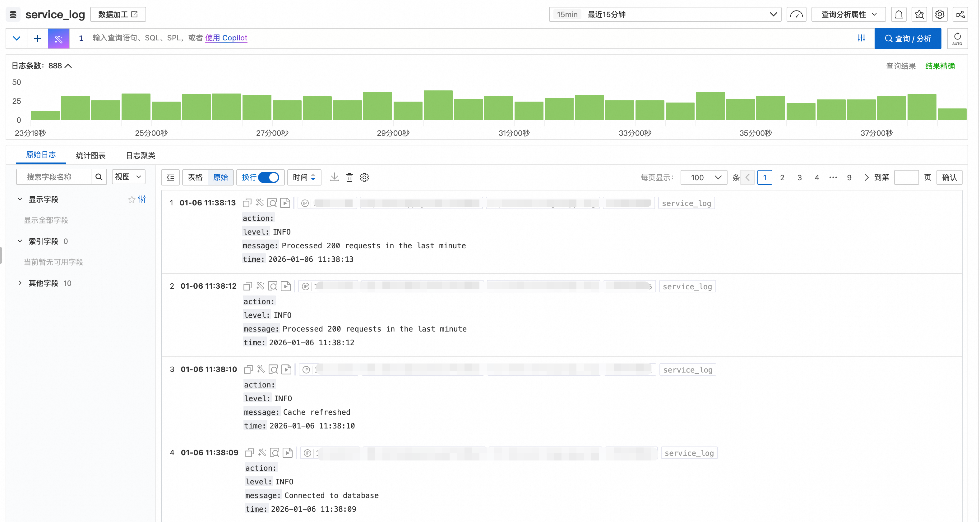Click the tallest histogram bar near 29分30秒
This screenshot has width=980, height=522.
(438, 105)
